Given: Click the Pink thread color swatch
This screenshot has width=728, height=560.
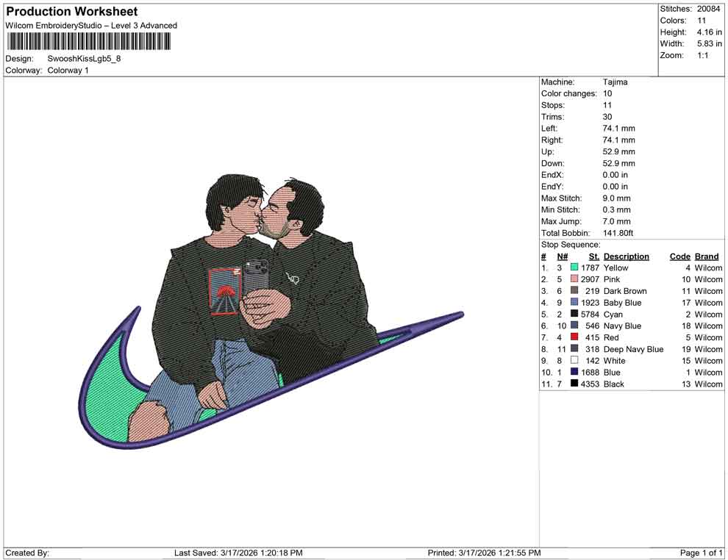Looking at the screenshot, I should click(x=574, y=279).
